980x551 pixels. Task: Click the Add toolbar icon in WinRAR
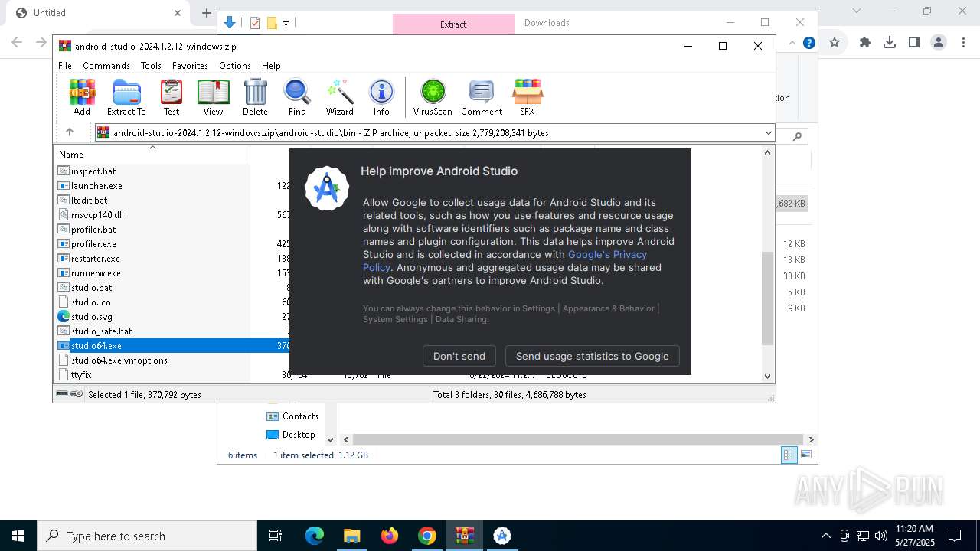point(82,97)
